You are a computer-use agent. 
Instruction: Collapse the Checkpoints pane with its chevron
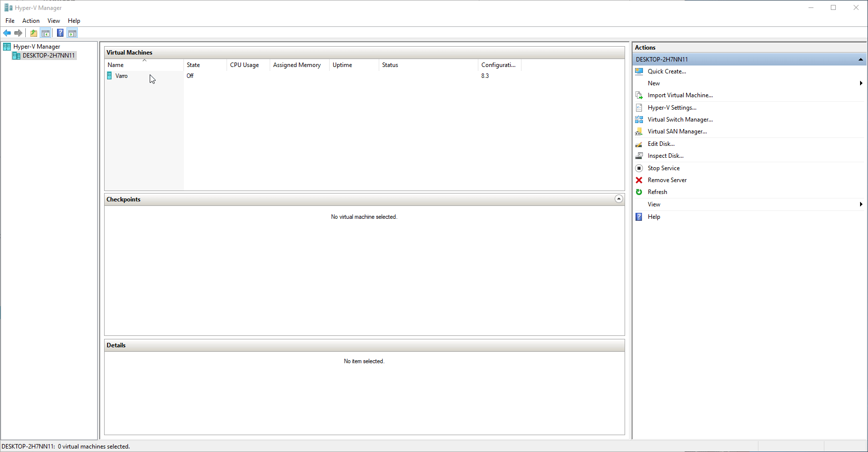(619, 199)
